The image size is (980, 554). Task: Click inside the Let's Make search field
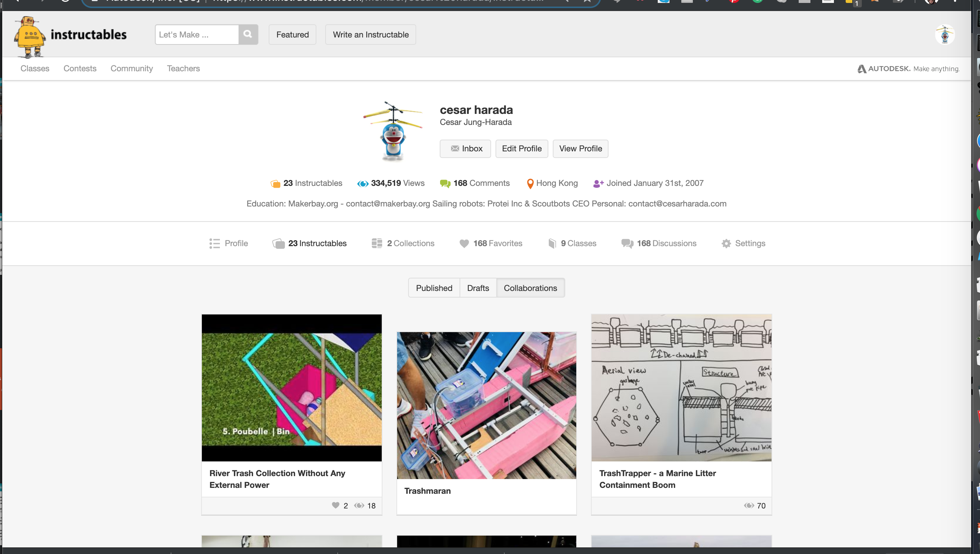click(x=196, y=34)
